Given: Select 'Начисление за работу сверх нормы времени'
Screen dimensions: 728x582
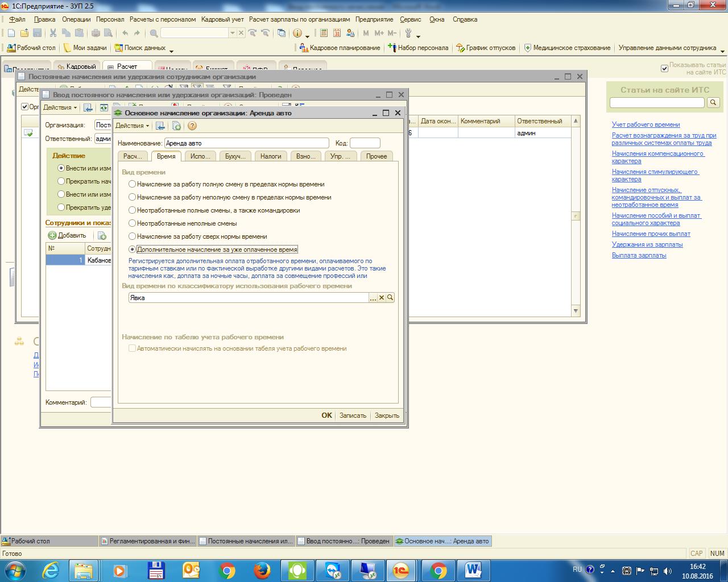Looking at the screenshot, I should (x=133, y=236).
